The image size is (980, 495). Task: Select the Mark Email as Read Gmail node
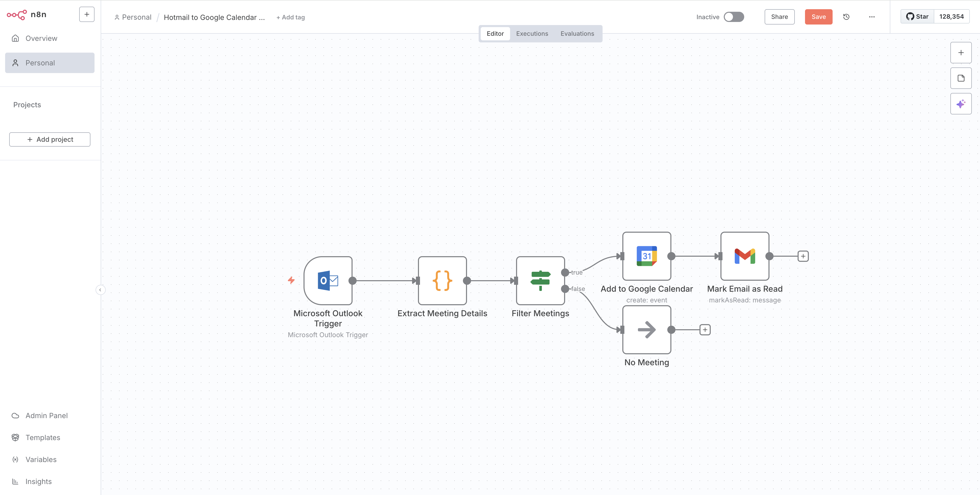pos(744,256)
